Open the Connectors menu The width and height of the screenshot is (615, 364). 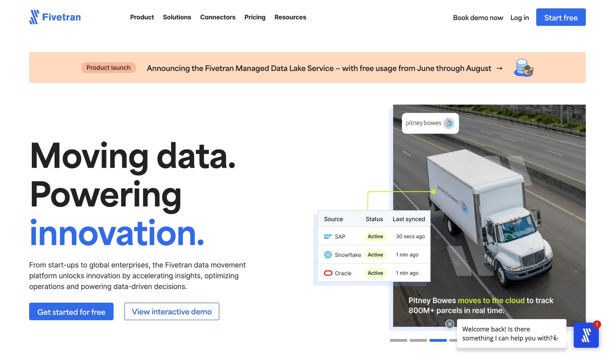coord(218,17)
